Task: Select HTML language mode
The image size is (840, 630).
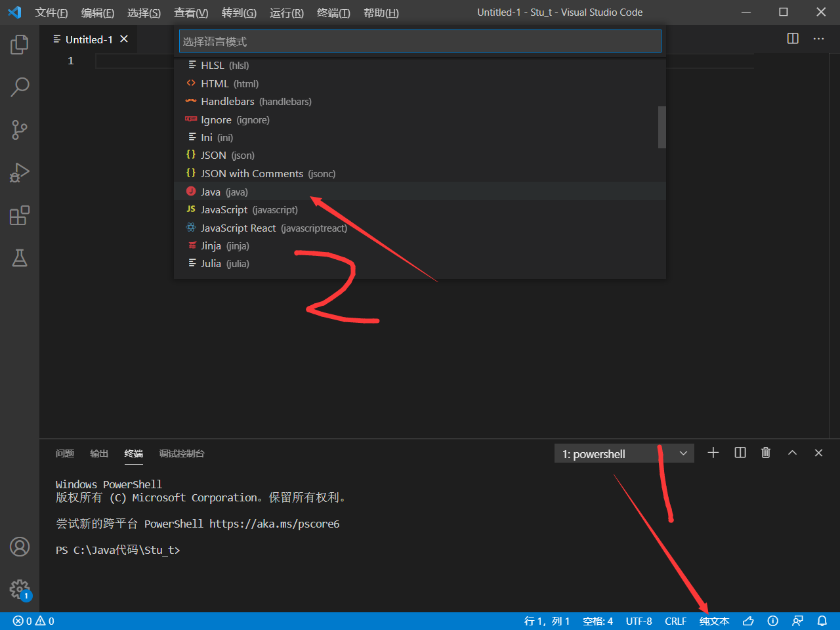Action: pos(420,83)
